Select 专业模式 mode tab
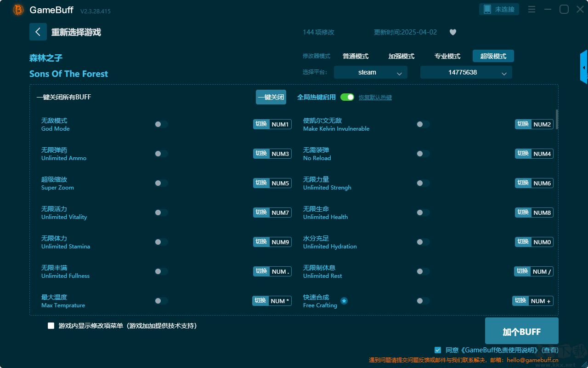Screen dimensions: 588x368 [447, 56]
